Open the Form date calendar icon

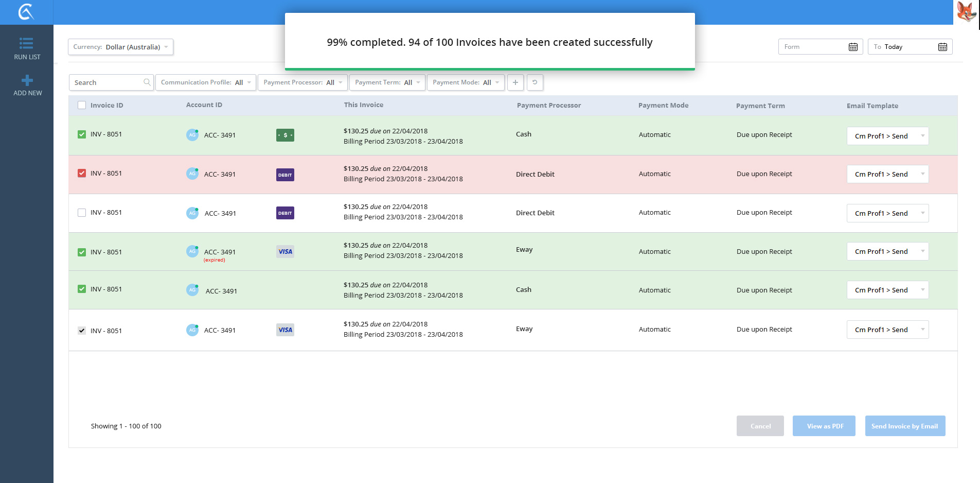tap(853, 47)
